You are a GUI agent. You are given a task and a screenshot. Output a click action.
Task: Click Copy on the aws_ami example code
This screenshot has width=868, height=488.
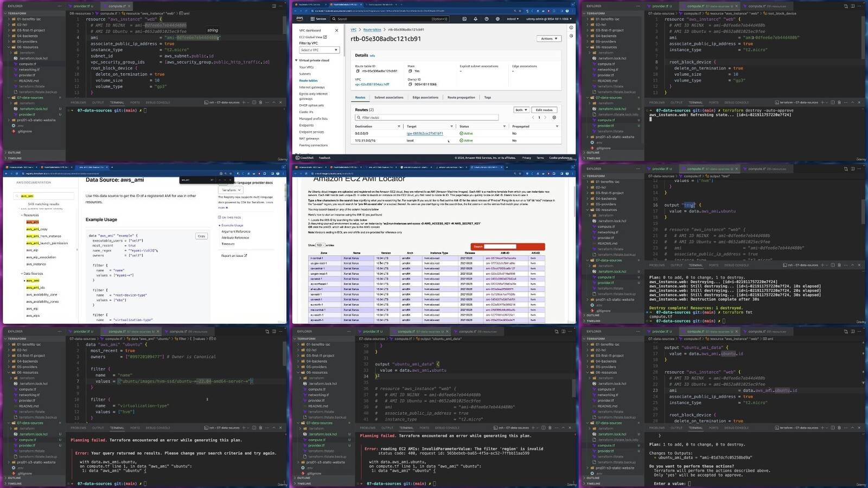point(201,236)
